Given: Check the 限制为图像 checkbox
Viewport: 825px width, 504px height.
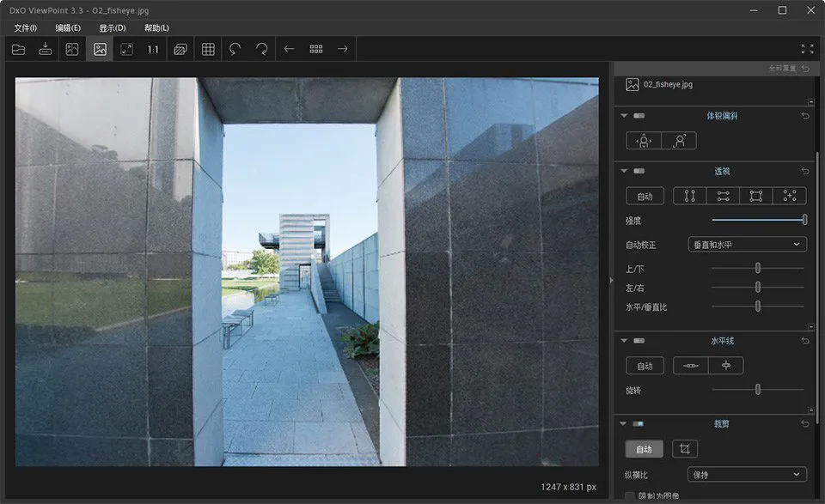Looking at the screenshot, I should pos(630,496).
